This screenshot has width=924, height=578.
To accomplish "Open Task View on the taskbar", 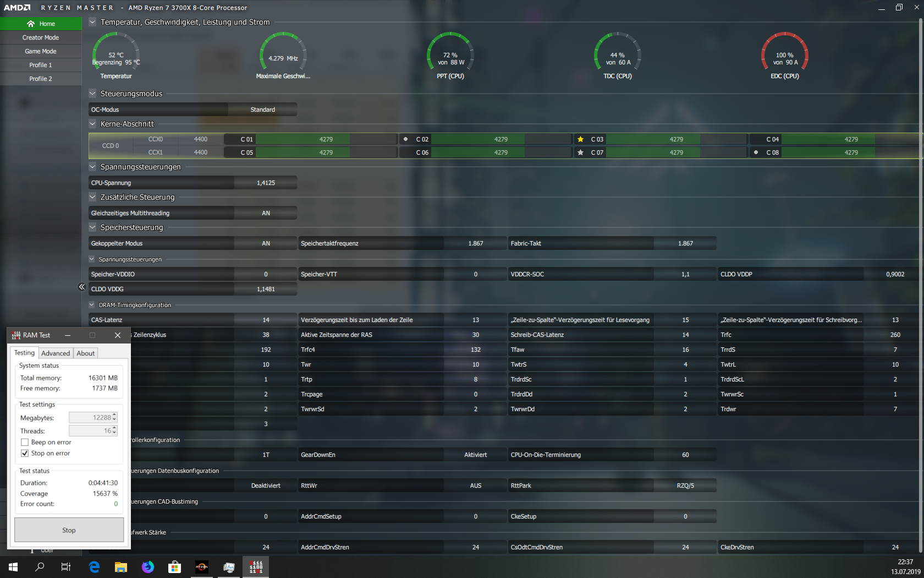I will click(x=66, y=566).
